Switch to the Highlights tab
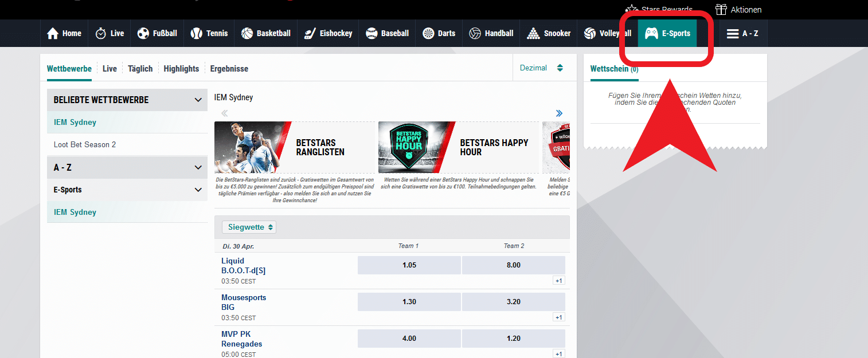868x358 pixels. click(181, 69)
